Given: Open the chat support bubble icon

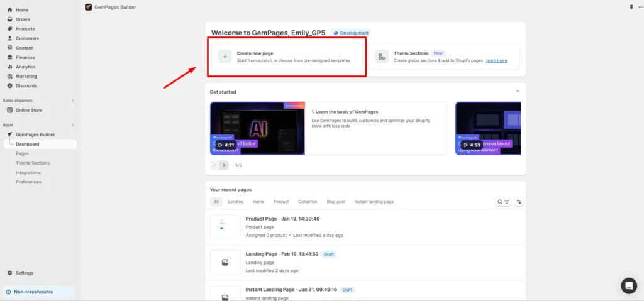Looking at the screenshot, I should [x=628, y=285].
